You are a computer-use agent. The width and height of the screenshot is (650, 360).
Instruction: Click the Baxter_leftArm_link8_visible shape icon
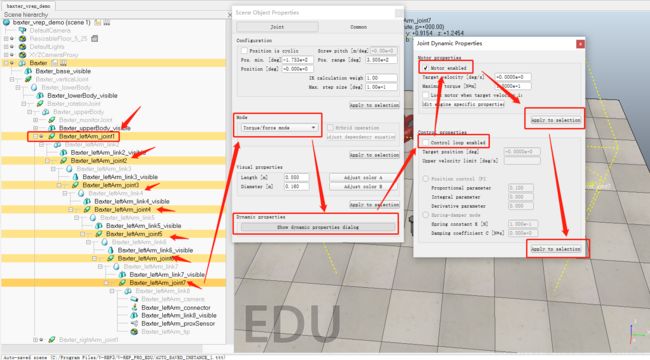pyautogui.click(x=134, y=315)
